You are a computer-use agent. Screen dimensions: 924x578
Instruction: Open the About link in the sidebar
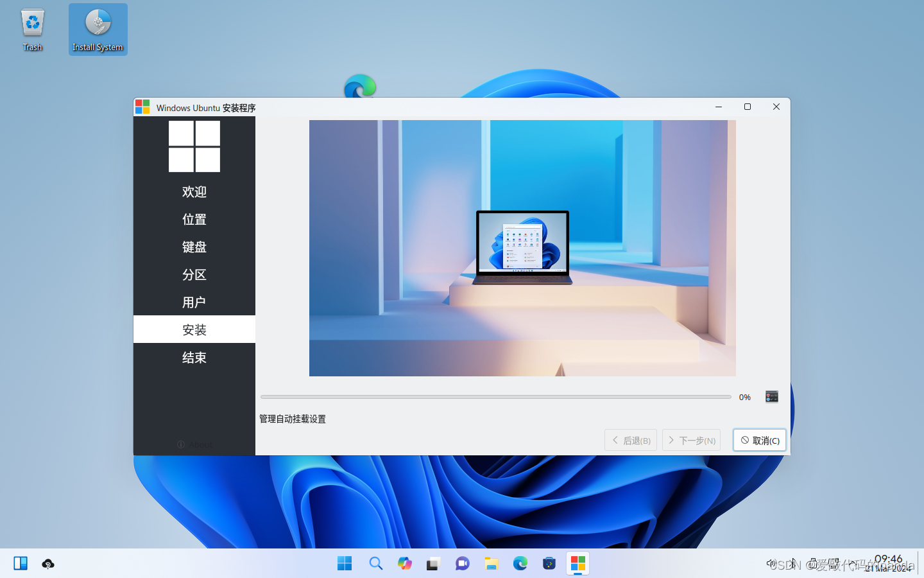tap(194, 444)
